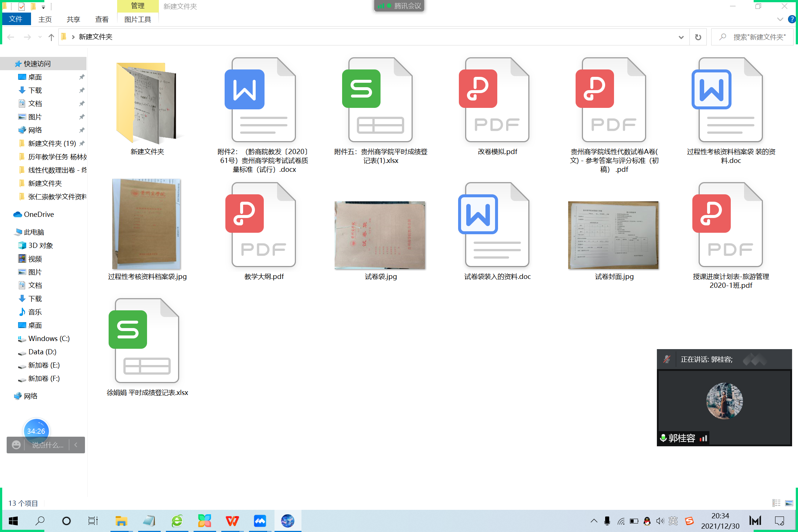Open the 文件 menu tab
Viewport: 798px width, 532px height.
[16, 19]
